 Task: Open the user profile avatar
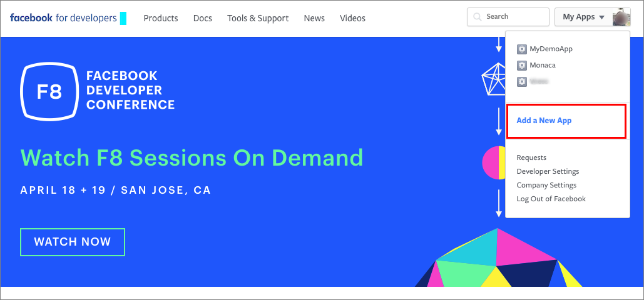coord(621,17)
